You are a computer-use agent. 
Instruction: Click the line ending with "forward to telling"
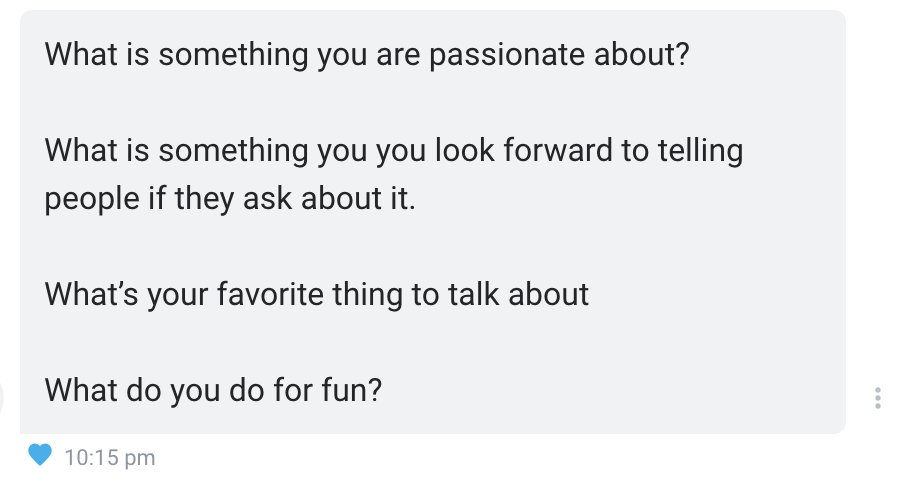click(394, 150)
